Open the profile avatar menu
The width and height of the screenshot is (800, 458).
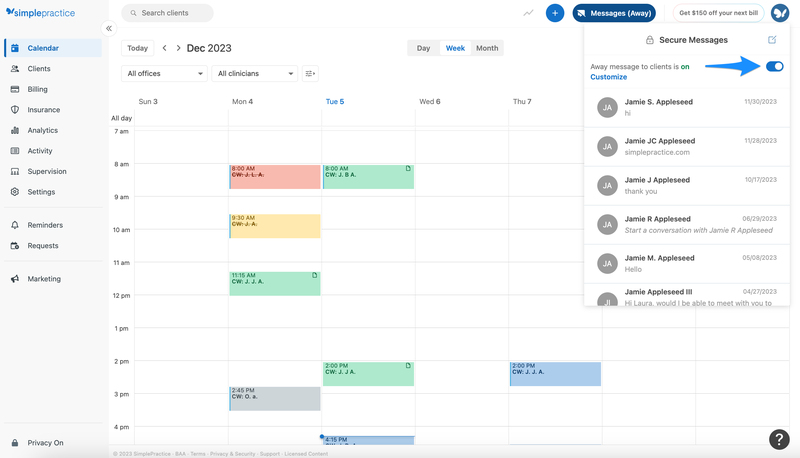[x=780, y=13]
